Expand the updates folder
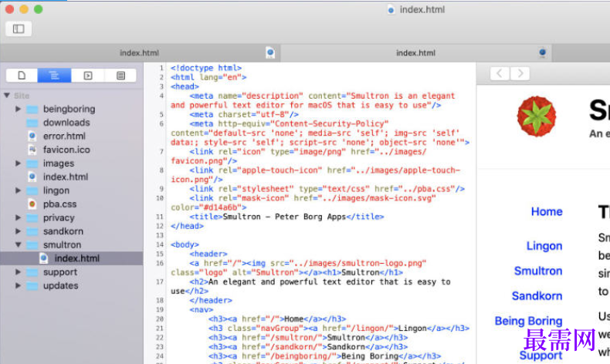Viewport: 610px width, 364px height. [18, 286]
